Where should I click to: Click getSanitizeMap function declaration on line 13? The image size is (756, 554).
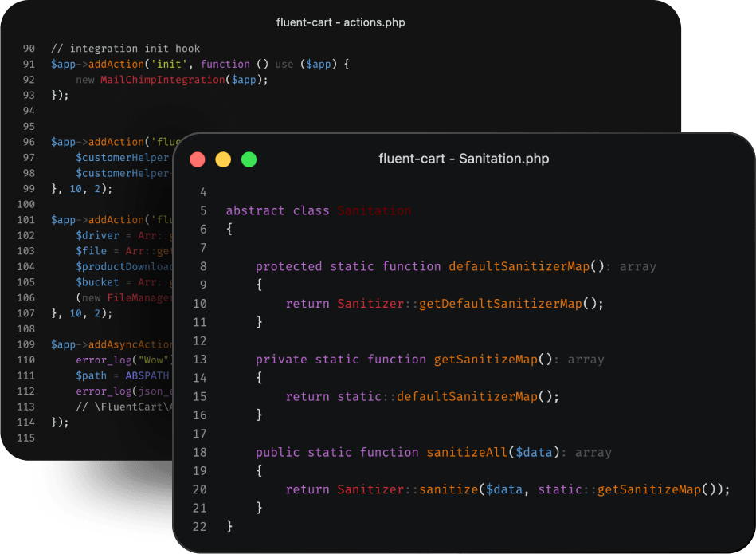(485, 360)
